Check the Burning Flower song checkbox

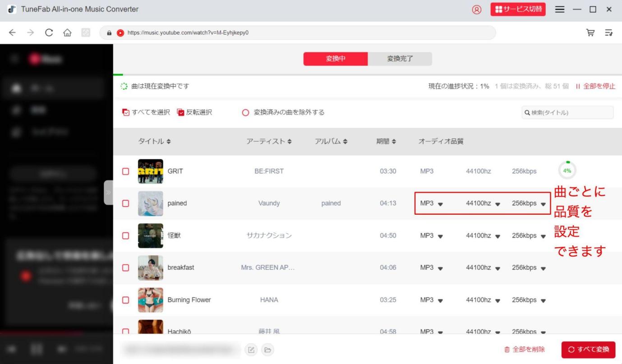click(126, 300)
